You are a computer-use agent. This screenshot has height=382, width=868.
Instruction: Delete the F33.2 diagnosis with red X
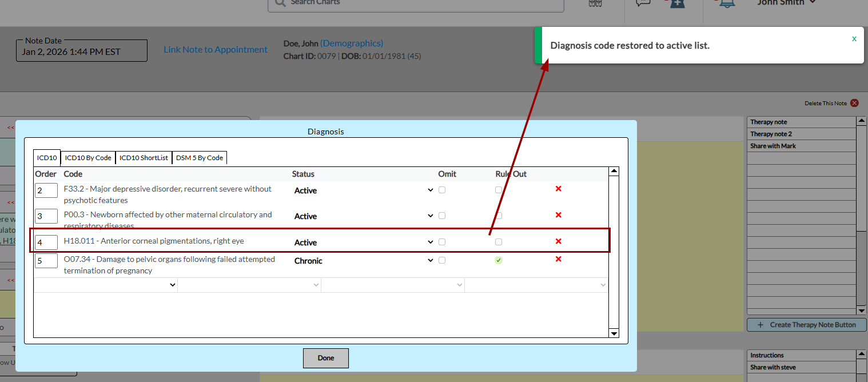[x=558, y=189]
